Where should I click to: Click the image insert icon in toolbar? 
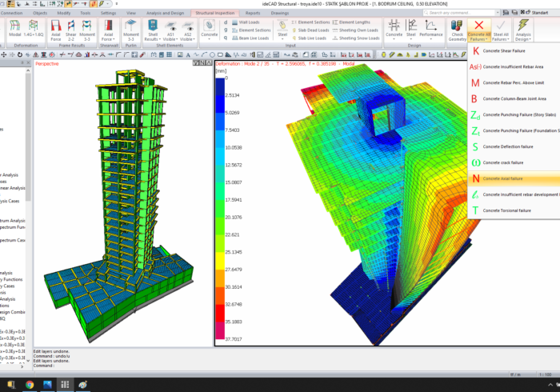pos(180,54)
